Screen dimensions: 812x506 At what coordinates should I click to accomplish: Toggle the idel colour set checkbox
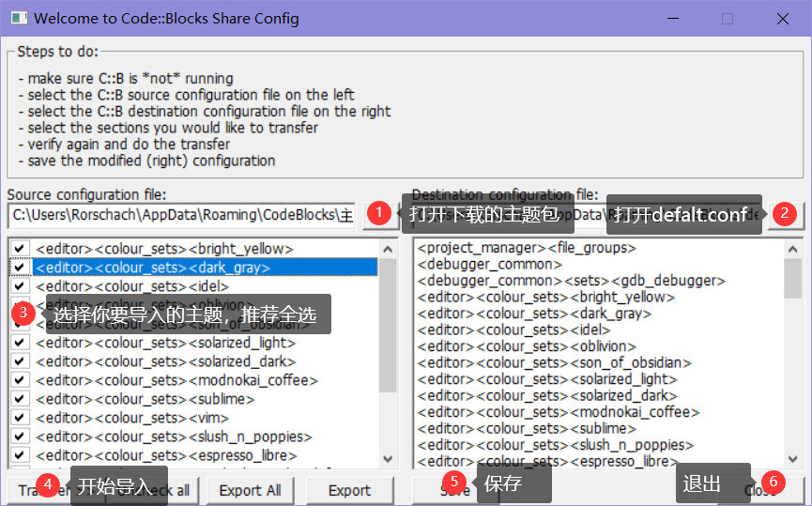19,286
